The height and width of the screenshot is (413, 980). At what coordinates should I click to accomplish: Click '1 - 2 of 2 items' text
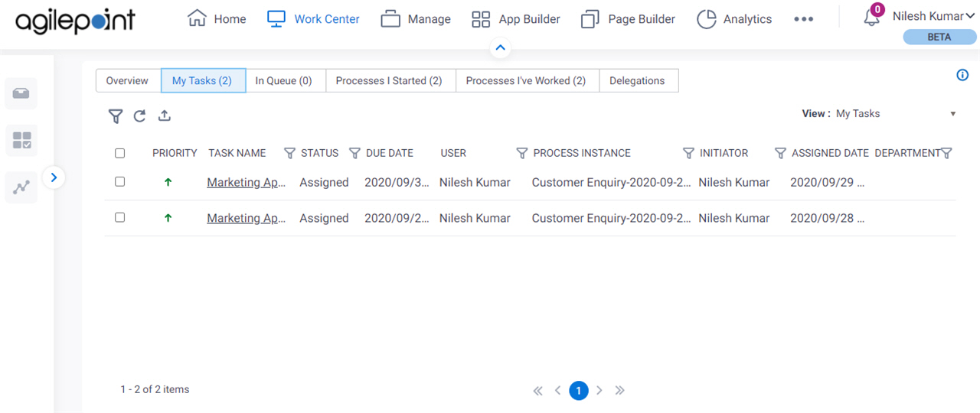pyautogui.click(x=155, y=389)
